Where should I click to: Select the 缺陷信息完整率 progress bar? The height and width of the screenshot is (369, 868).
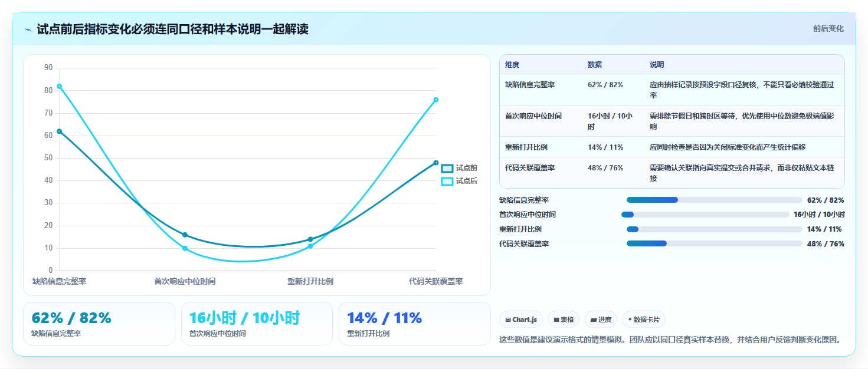point(714,200)
